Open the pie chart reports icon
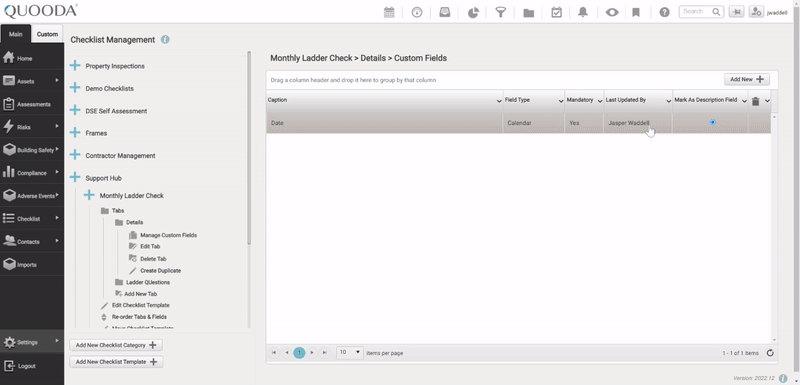The height and width of the screenshot is (385, 800). pos(473,12)
